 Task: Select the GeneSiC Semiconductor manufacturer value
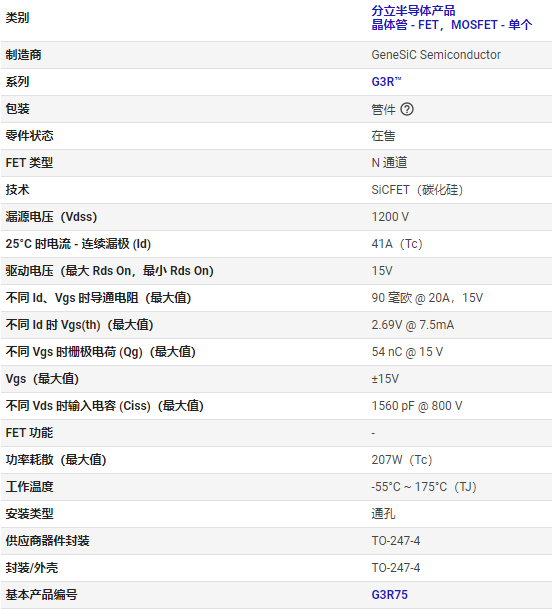click(x=436, y=55)
